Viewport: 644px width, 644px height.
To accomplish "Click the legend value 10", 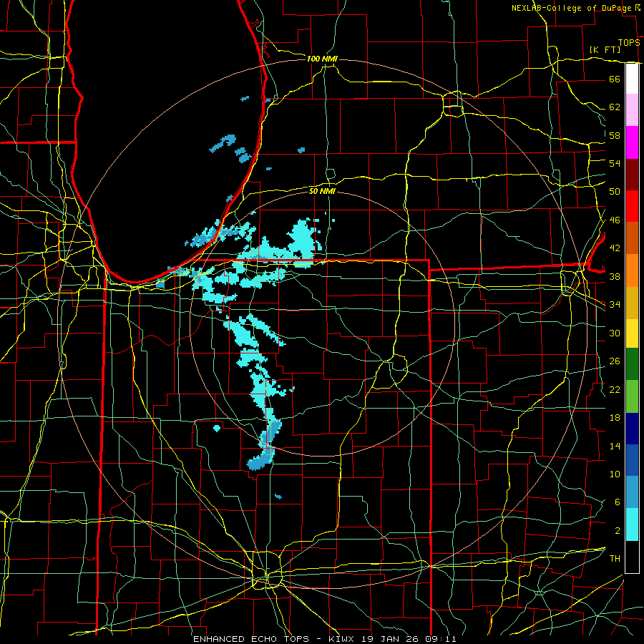I will click(615, 474).
